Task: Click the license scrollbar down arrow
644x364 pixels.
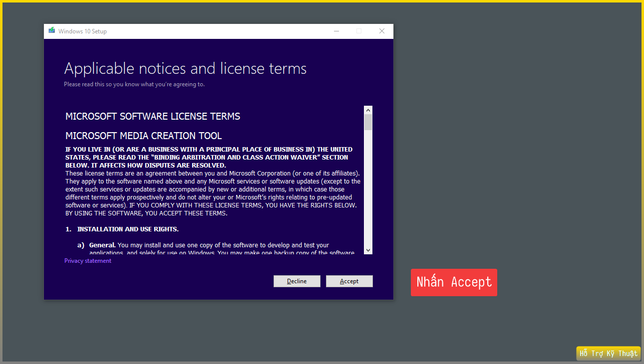Action: (x=368, y=250)
